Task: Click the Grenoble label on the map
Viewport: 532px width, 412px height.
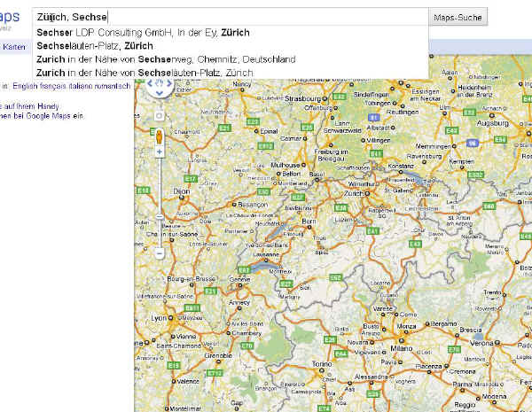Action: [218, 355]
